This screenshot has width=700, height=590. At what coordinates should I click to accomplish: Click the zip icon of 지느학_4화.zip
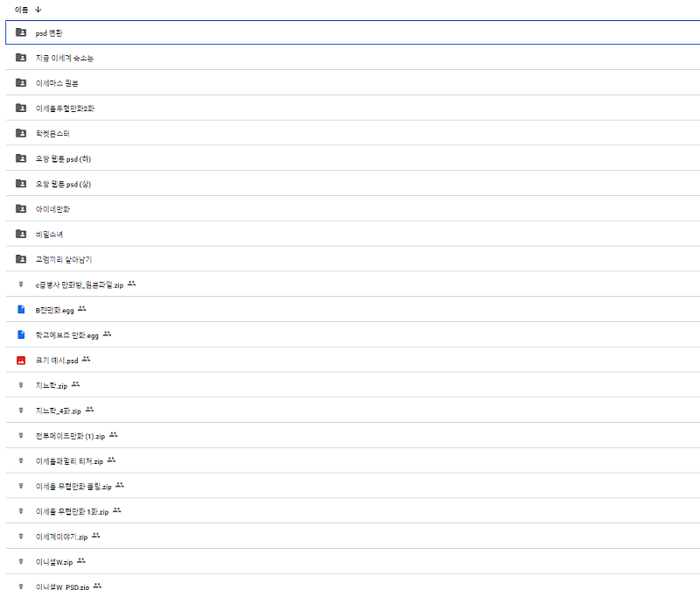point(21,410)
